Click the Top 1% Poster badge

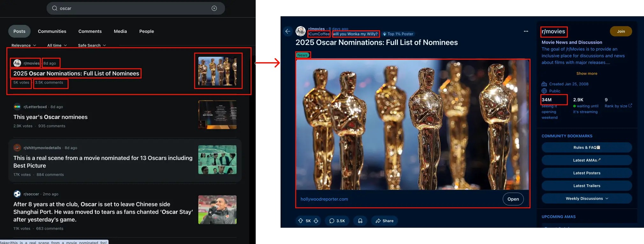[x=398, y=34]
